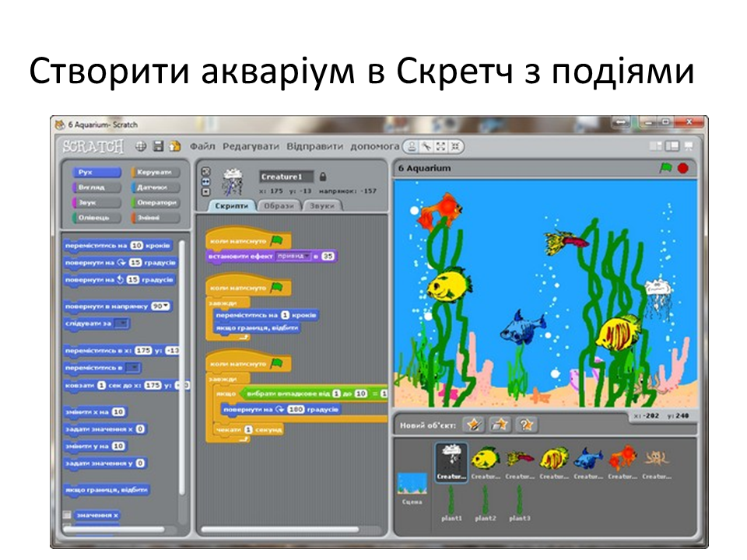Tick the 'значення x' reporter checkbox
The height and width of the screenshot is (560, 747).
click(x=67, y=515)
